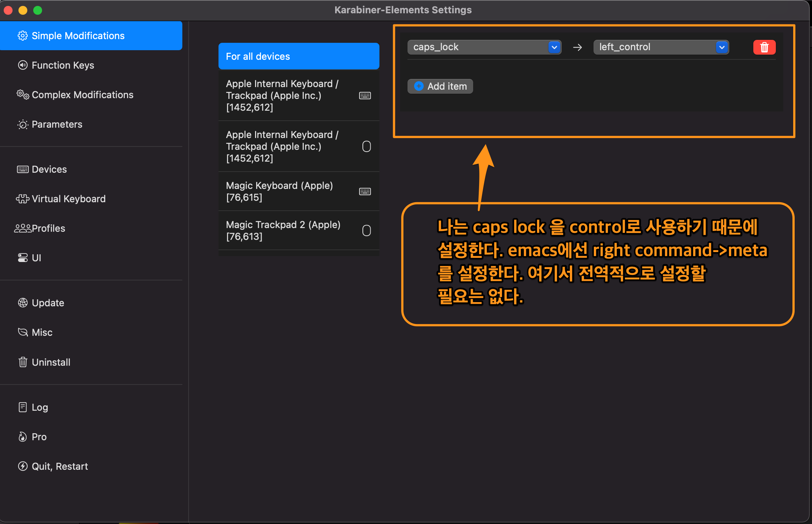Click the mouse icon of the second Apple Internal Keyboard entry
The height and width of the screenshot is (524, 812).
(x=366, y=146)
